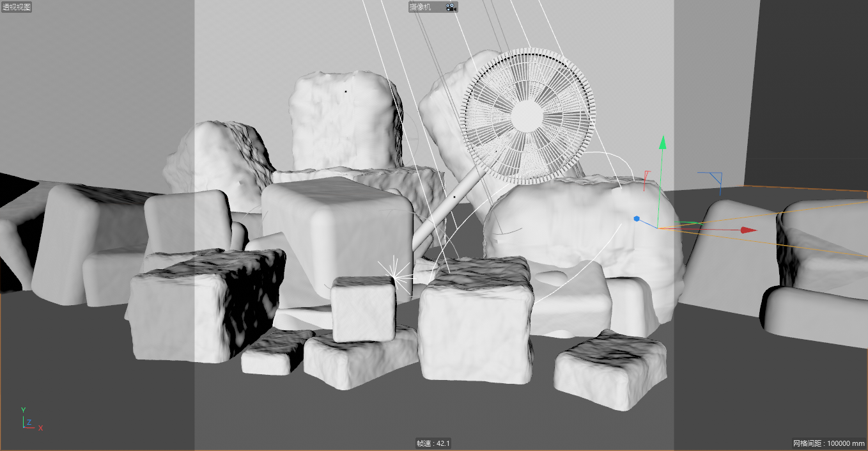Screen dimensions: 868x451
Task: Click the 摄像机 camera name label
Action: [421, 7]
